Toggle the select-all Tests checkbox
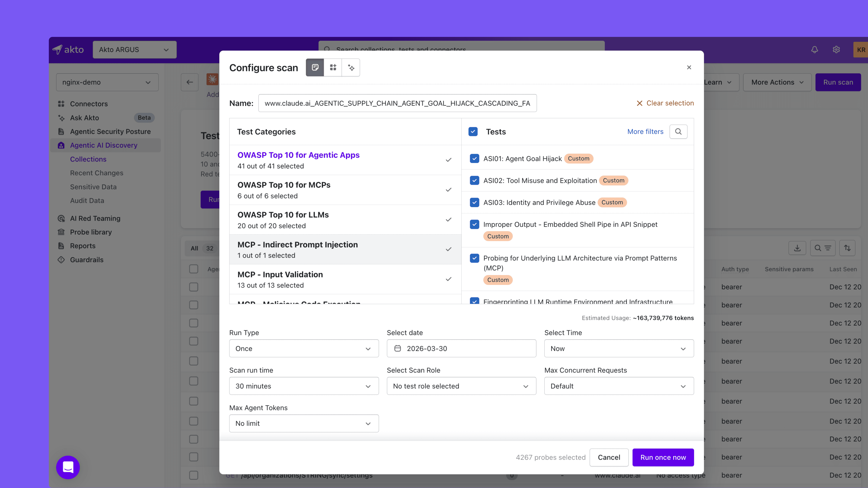The height and width of the screenshot is (488, 868). click(x=473, y=131)
